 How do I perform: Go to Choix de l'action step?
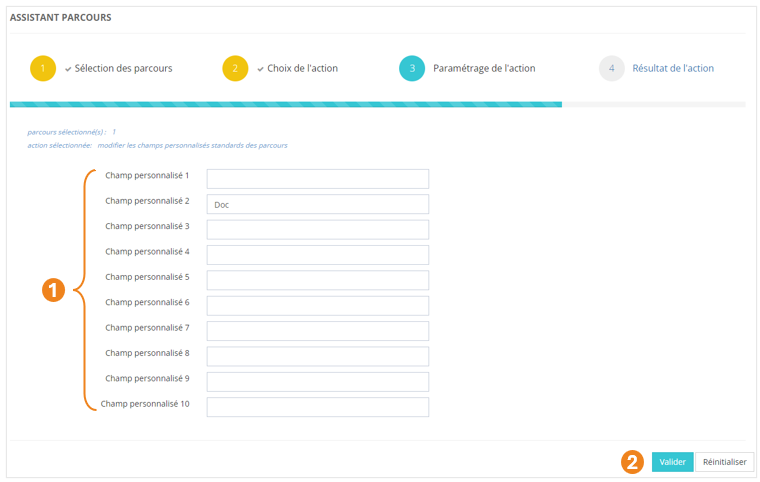302,69
